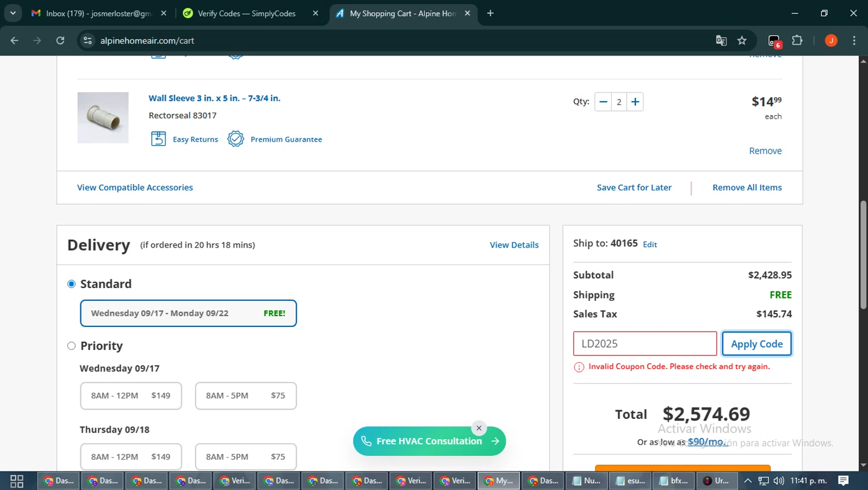The width and height of the screenshot is (868, 490).
Task: Click the address bar URL alpinehomeair.com/cart
Action: pyautogui.click(x=147, y=40)
